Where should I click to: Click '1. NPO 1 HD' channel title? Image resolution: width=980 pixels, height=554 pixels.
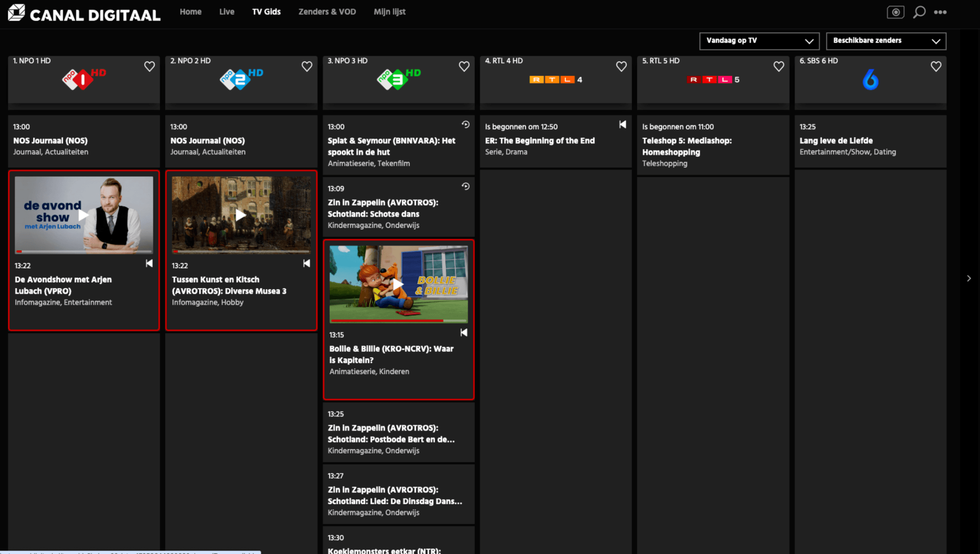click(32, 61)
